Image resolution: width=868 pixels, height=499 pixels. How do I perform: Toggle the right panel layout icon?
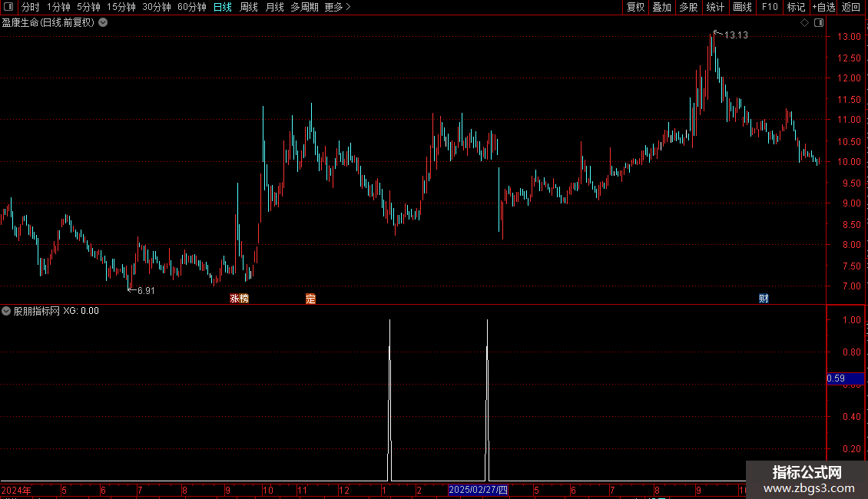point(819,23)
